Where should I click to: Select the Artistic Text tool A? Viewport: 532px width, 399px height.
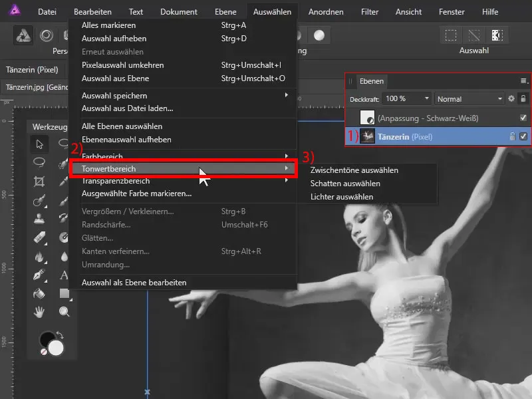[x=64, y=275]
